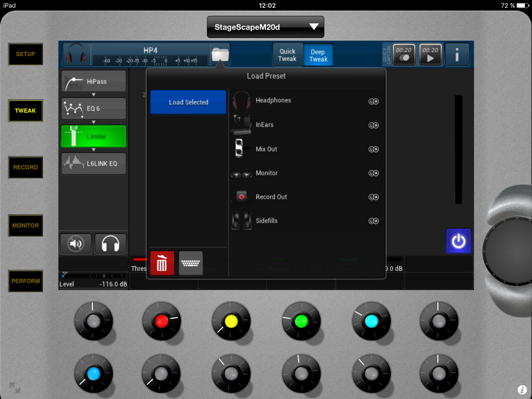Switch to Quick Tweak mode
The image size is (532, 399).
coord(287,55)
